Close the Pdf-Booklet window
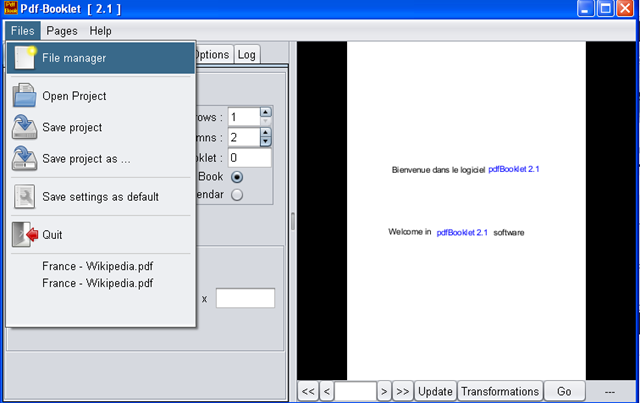This screenshot has width=640, height=403. [x=625, y=9]
